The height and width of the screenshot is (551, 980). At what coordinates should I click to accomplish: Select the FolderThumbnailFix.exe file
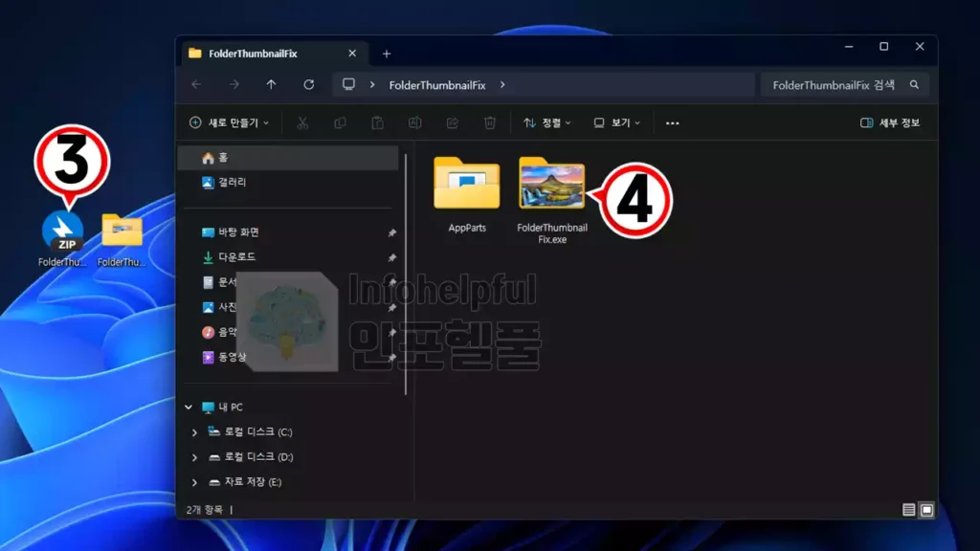click(552, 200)
